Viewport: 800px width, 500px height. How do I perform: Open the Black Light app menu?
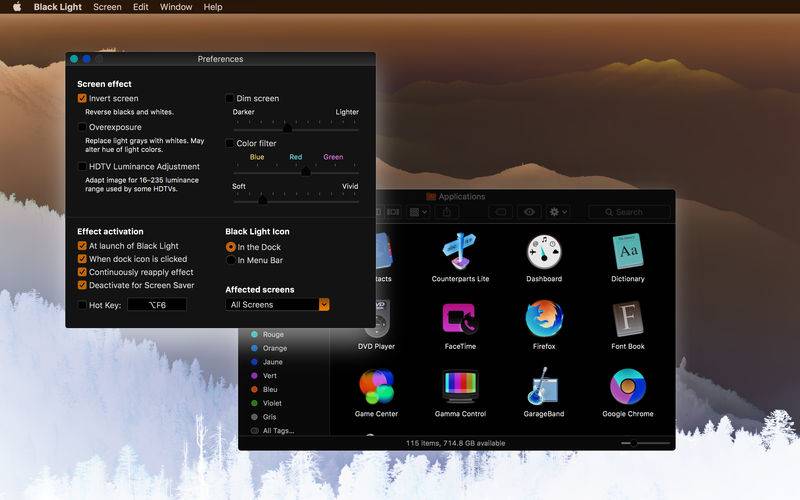(x=57, y=7)
